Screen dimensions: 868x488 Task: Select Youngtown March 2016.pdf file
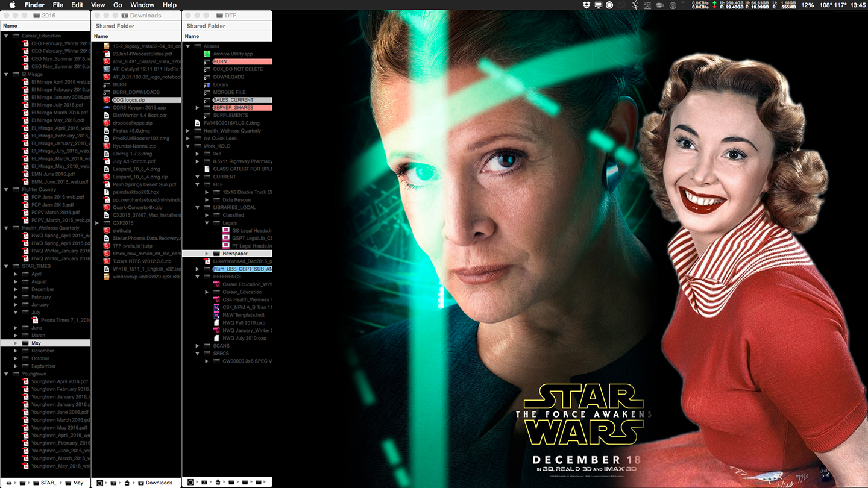60,420
